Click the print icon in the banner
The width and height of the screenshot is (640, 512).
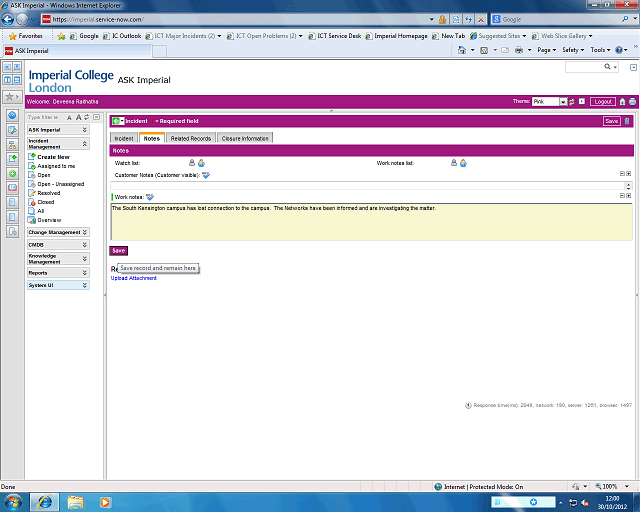click(x=632, y=102)
